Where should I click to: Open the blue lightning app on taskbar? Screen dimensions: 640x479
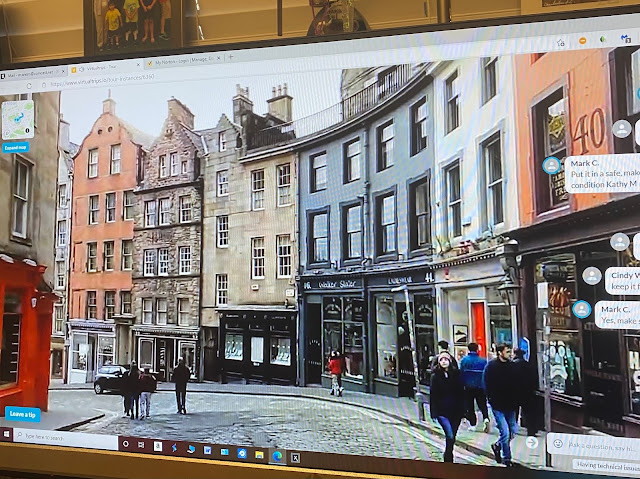(x=174, y=448)
